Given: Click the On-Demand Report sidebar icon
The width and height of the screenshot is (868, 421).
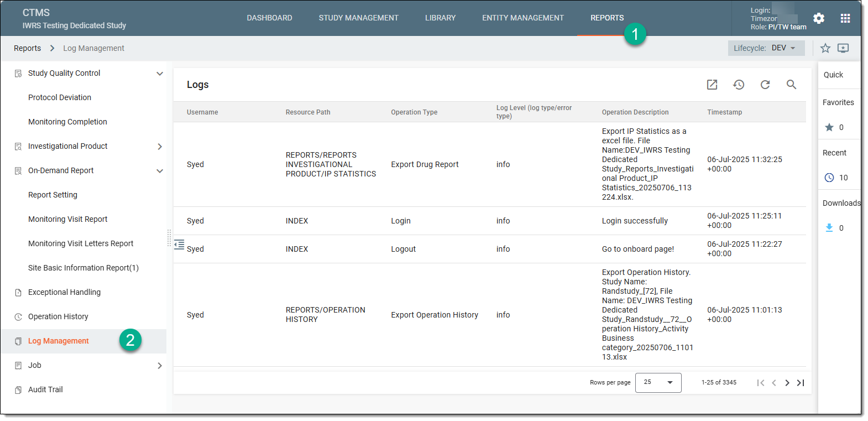Looking at the screenshot, I should point(18,170).
